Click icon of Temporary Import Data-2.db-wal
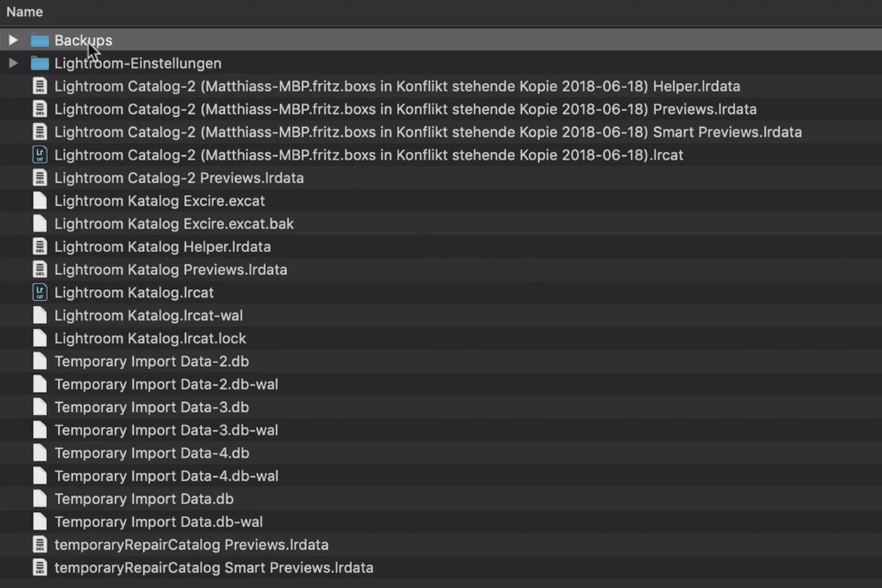Screen dimensions: 882x588 (40, 384)
